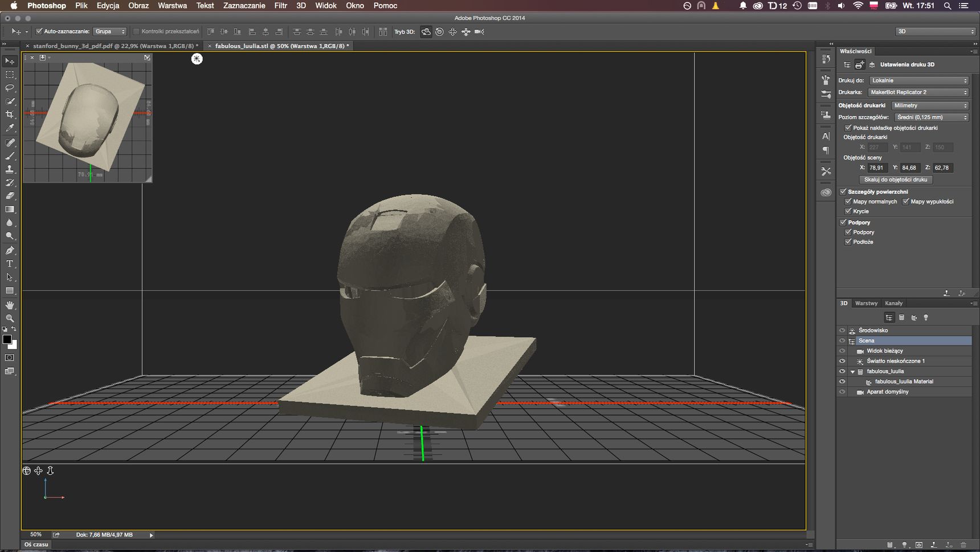Select the Eyedropper tool
The height and width of the screenshot is (552, 980).
(x=10, y=128)
